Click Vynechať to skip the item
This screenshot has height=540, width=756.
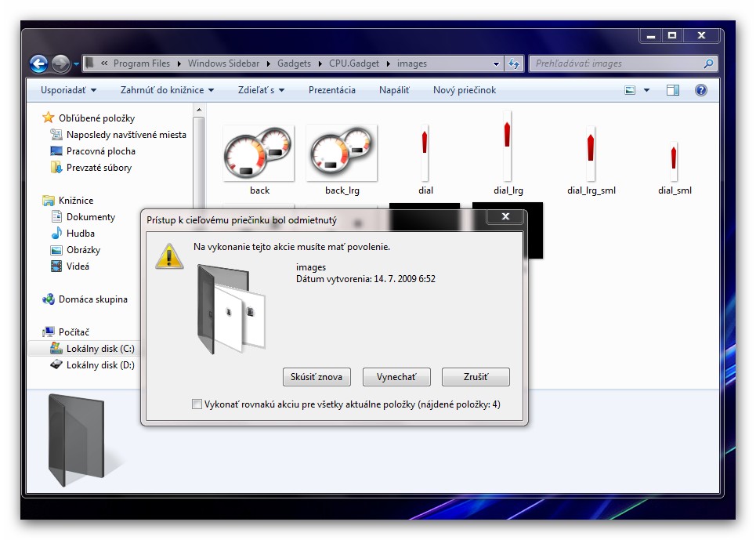(396, 376)
